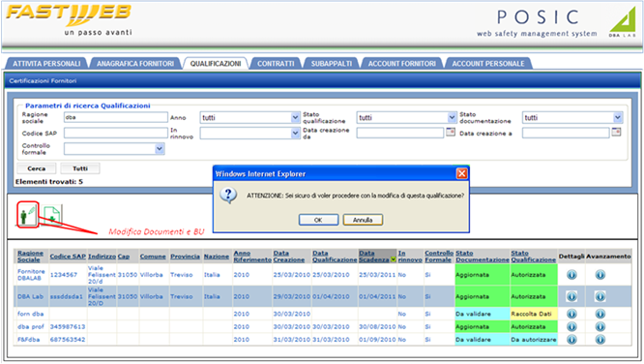Click the Cerca search button
Viewport: 644px width, 364px height.
click(37, 168)
